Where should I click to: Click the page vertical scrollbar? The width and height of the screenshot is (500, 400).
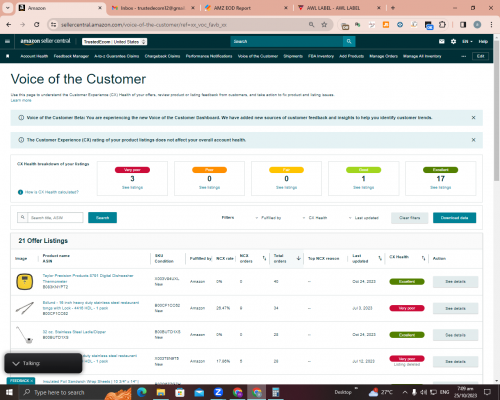click(496, 110)
